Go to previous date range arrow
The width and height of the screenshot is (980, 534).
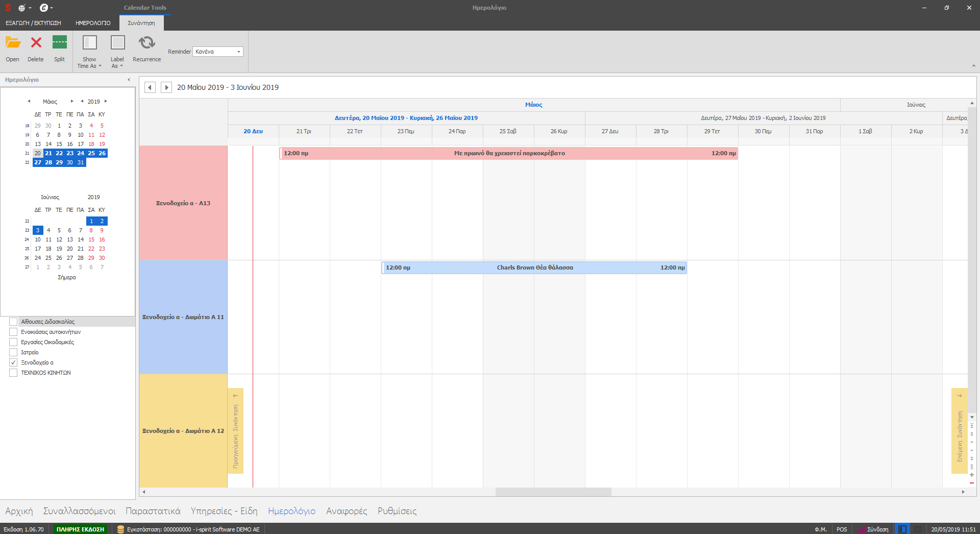click(x=150, y=87)
